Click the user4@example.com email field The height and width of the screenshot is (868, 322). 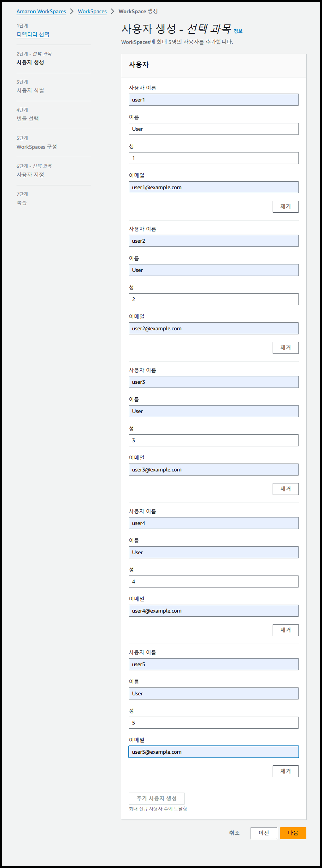pos(214,611)
